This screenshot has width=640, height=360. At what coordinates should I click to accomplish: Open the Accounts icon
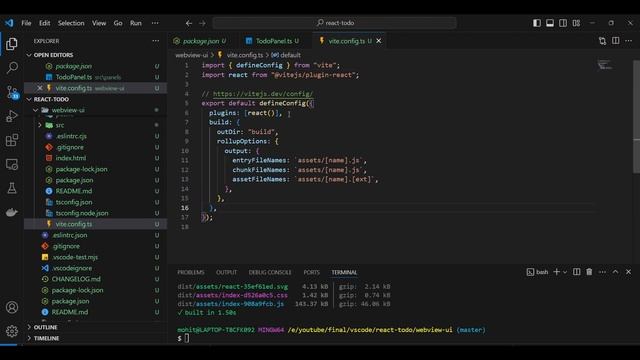coord(12,307)
